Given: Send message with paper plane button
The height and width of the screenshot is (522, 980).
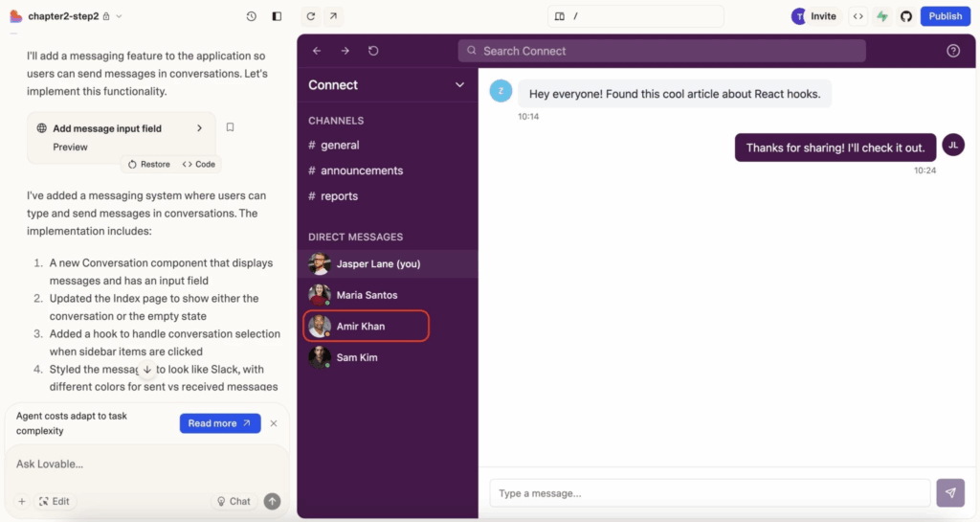Looking at the screenshot, I should coord(950,492).
